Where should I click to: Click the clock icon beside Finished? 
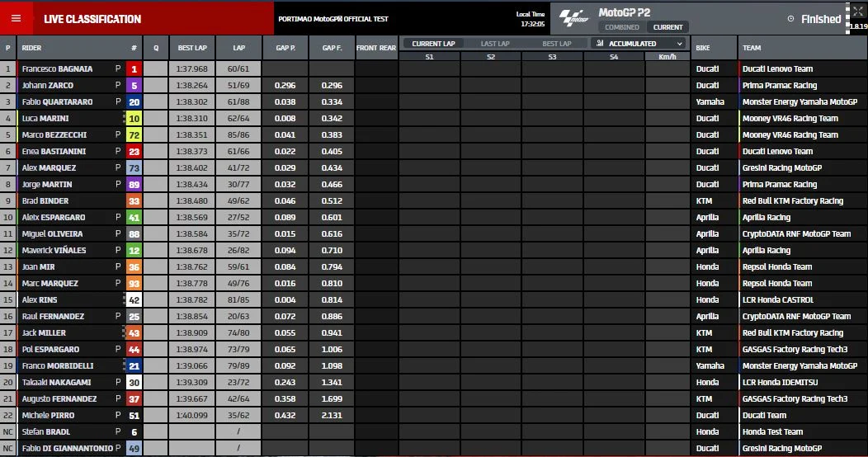point(790,19)
